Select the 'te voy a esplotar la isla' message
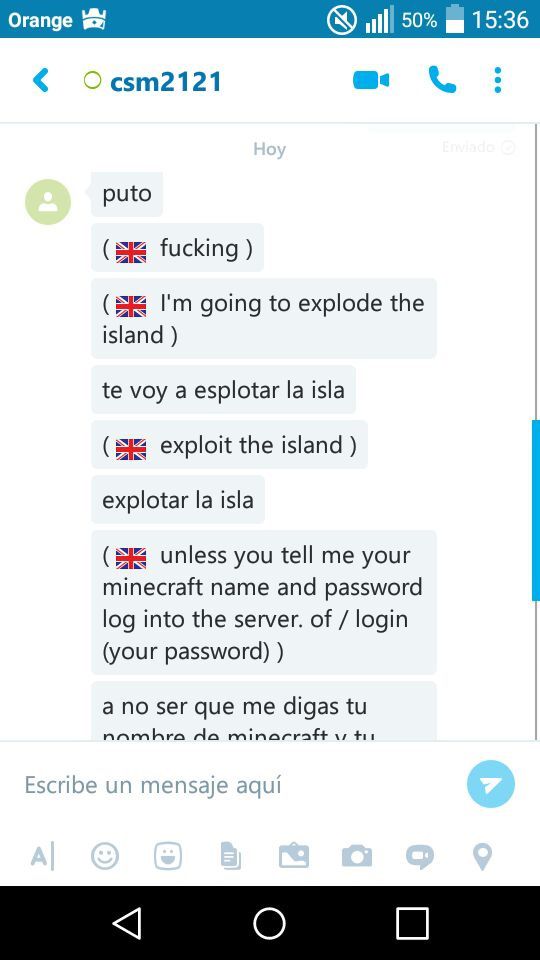This screenshot has width=540, height=960. click(x=223, y=390)
